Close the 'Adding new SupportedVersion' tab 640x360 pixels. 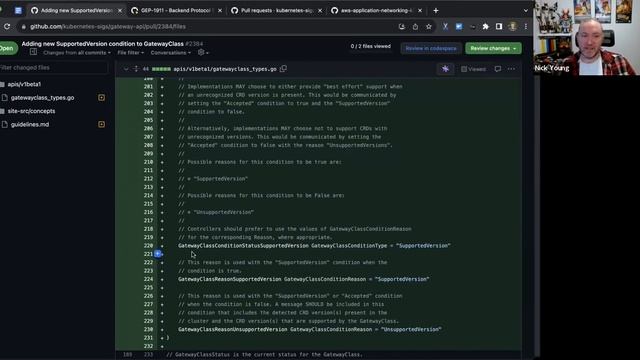pos(120,11)
